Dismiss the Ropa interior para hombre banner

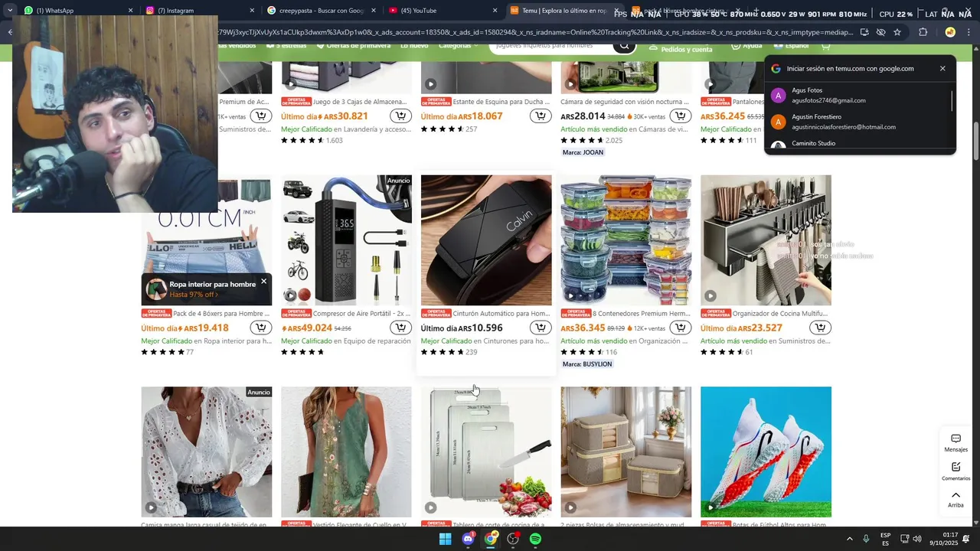tap(263, 281)
